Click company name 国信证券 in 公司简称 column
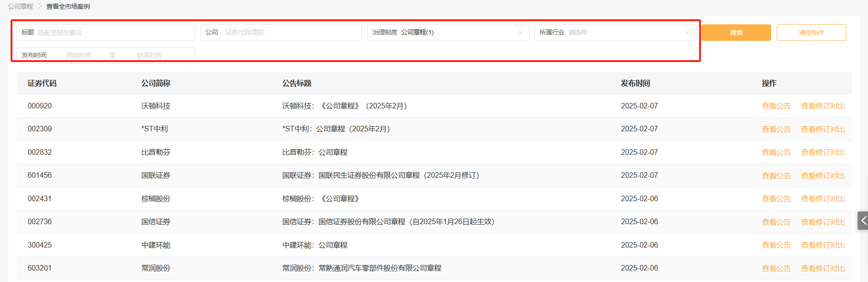The height and width of the screenshot is (282, 868). [156, 222]
